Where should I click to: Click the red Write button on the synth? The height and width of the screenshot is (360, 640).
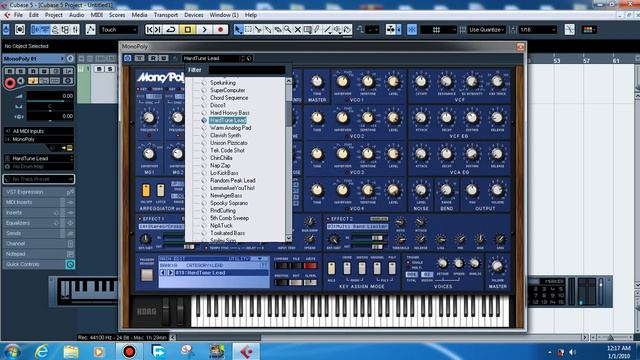pyautogui.click(x=310, y=266)
